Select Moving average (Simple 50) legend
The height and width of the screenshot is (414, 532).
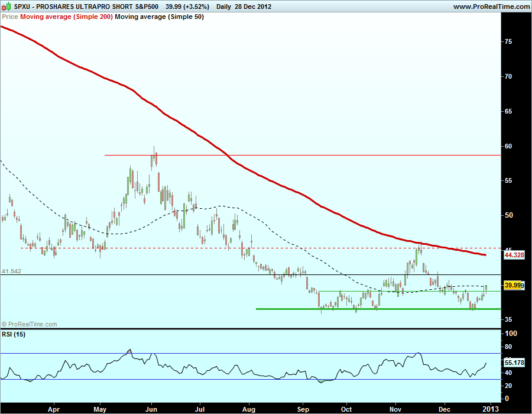160,17
